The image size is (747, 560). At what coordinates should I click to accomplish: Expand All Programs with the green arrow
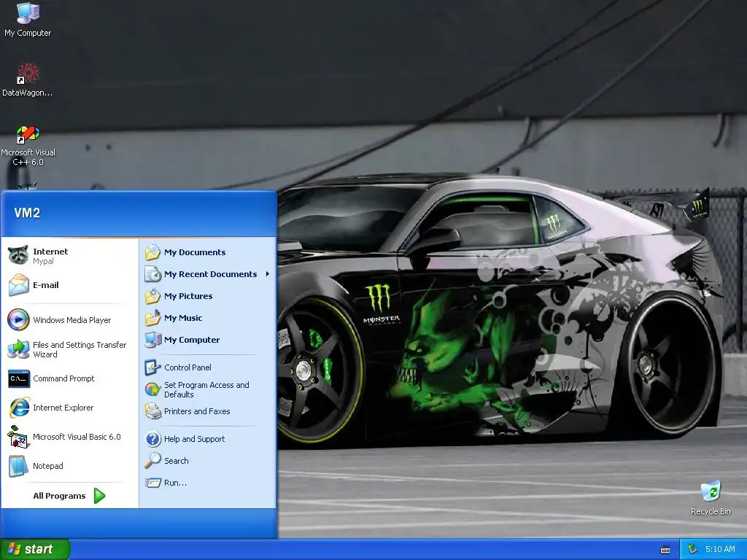99,496
